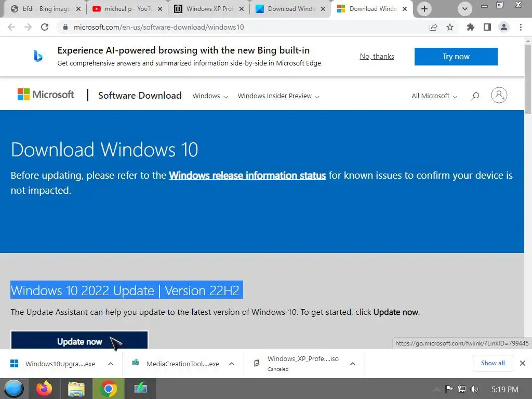The image size is (532, 399).
Task: Close the YouTube tab
Action: click(x=160, y=9)
